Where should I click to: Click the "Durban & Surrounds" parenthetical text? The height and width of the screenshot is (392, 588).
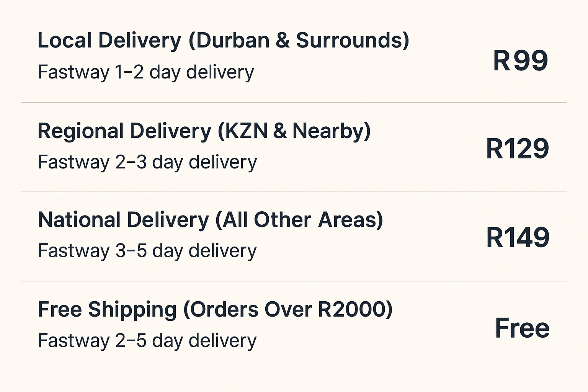point(299,41)
